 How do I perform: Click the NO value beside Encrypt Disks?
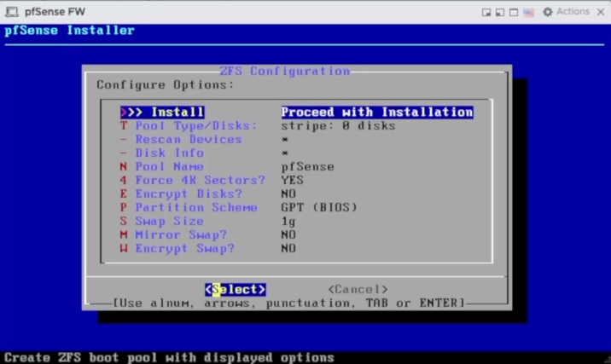[x=288, y=194]
